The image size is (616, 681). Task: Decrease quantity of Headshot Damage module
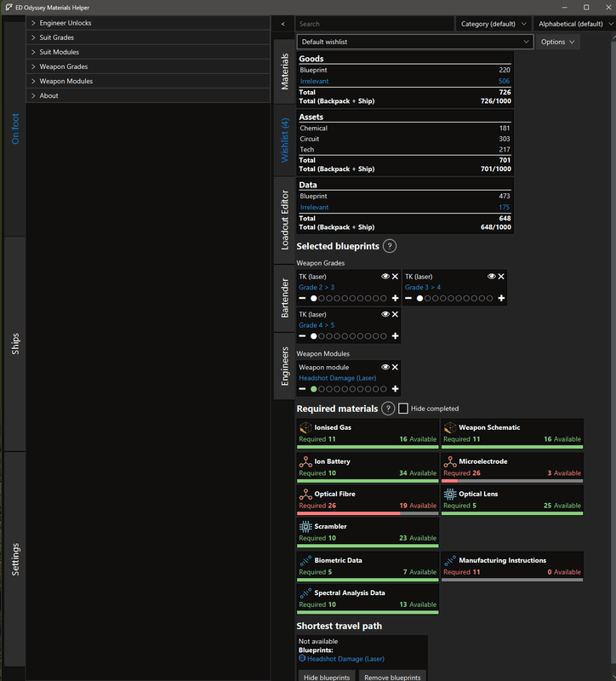[x=302, y=389]
